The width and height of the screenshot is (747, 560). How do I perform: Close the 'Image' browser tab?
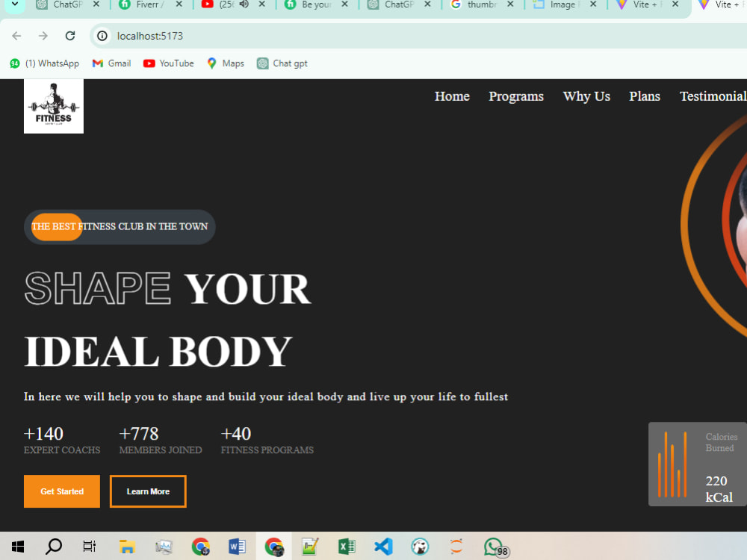pos(593,4)
